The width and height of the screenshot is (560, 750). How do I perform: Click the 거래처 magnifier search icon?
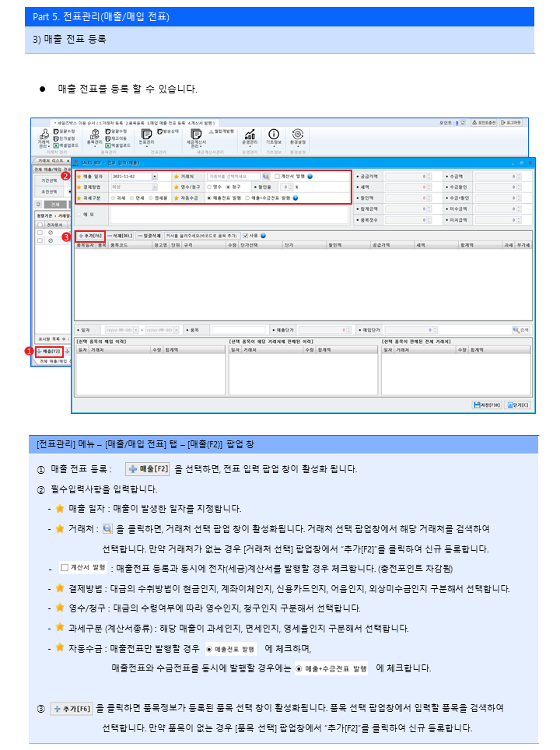pos(266,177)
